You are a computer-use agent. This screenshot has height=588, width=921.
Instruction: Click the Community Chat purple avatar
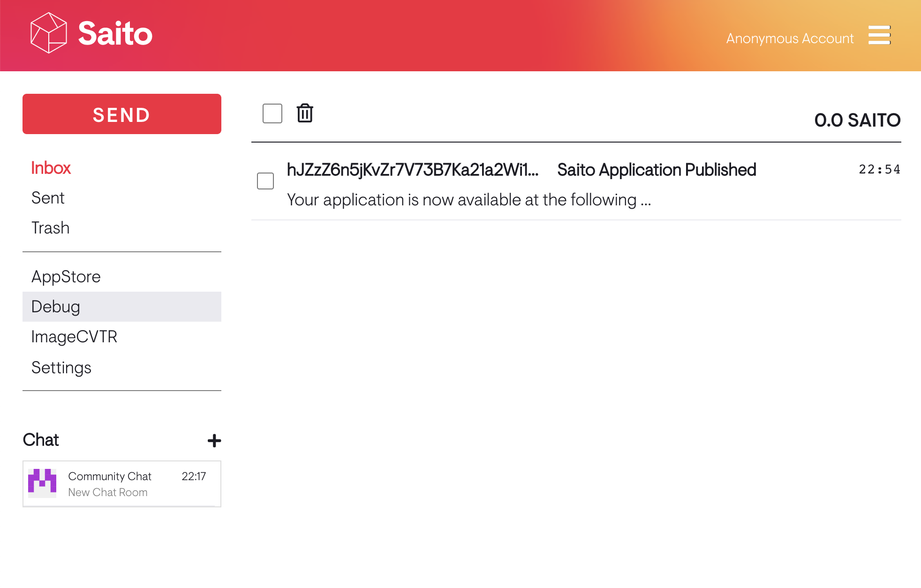42,483
